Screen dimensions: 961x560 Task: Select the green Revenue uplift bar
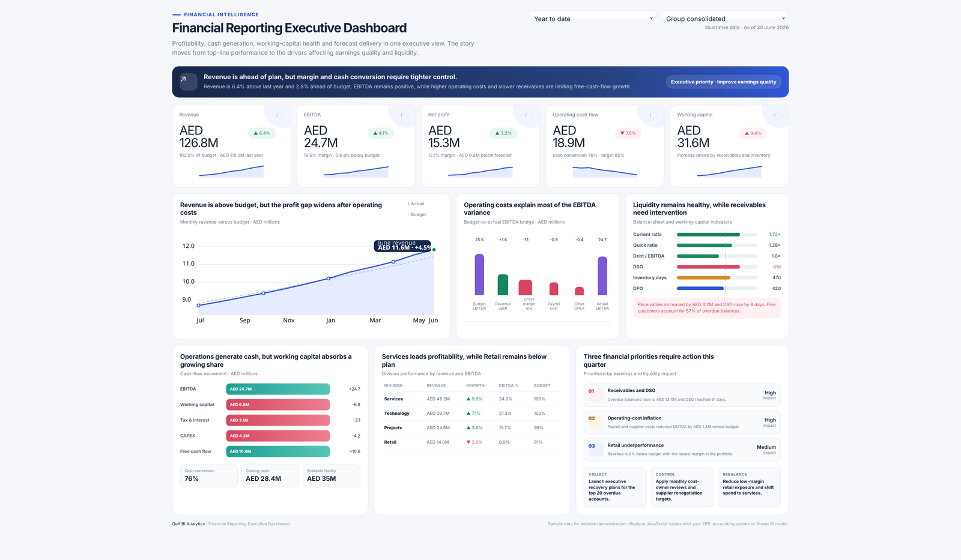tap(503, 285)
